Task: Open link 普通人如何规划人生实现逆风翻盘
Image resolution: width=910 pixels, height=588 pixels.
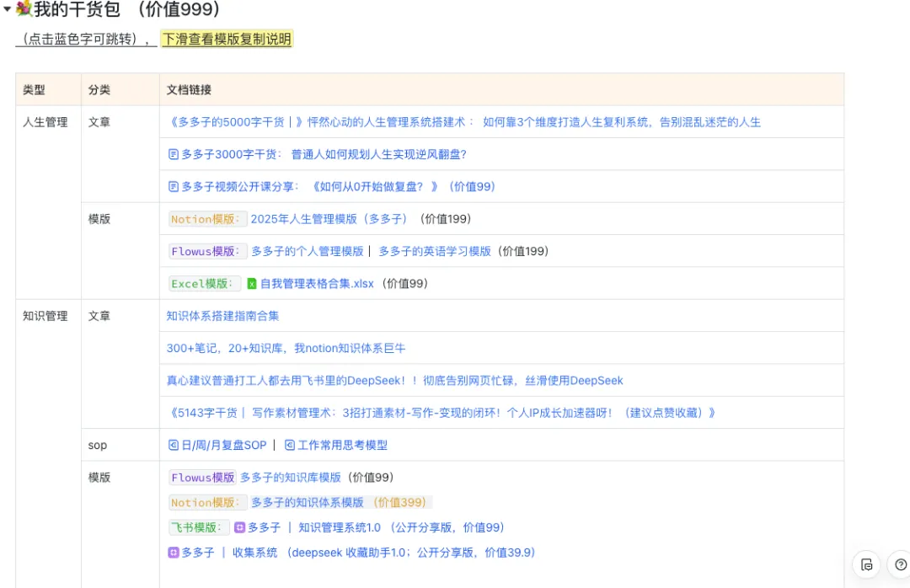Action: click(x=378, y=154)
